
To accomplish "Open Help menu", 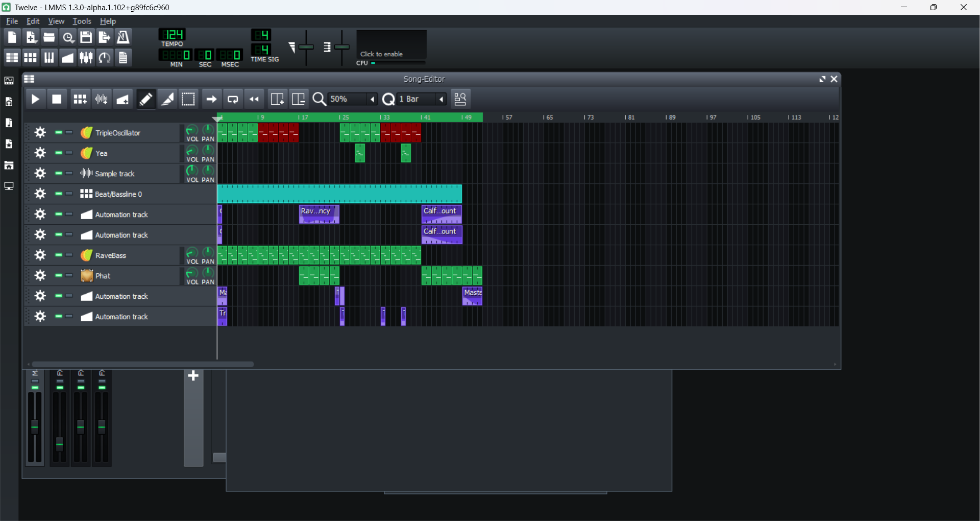I will [x=108, y=21].
